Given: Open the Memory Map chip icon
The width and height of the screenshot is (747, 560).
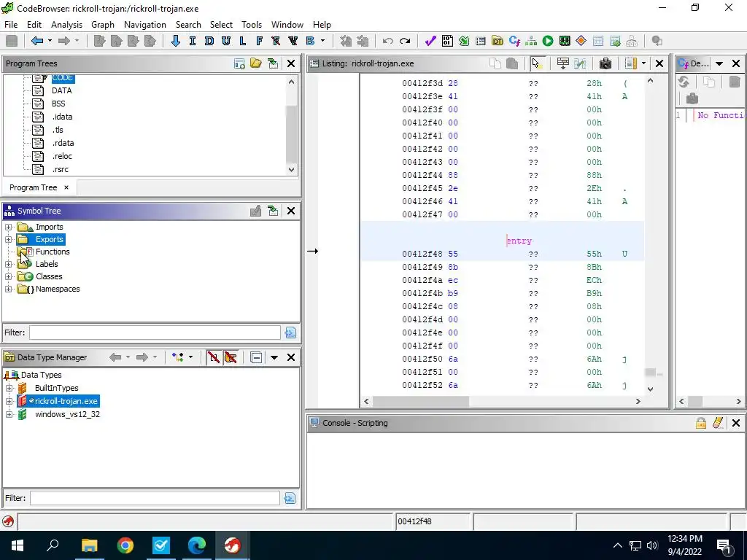Looking at the screenshot, I should [565, 41].
